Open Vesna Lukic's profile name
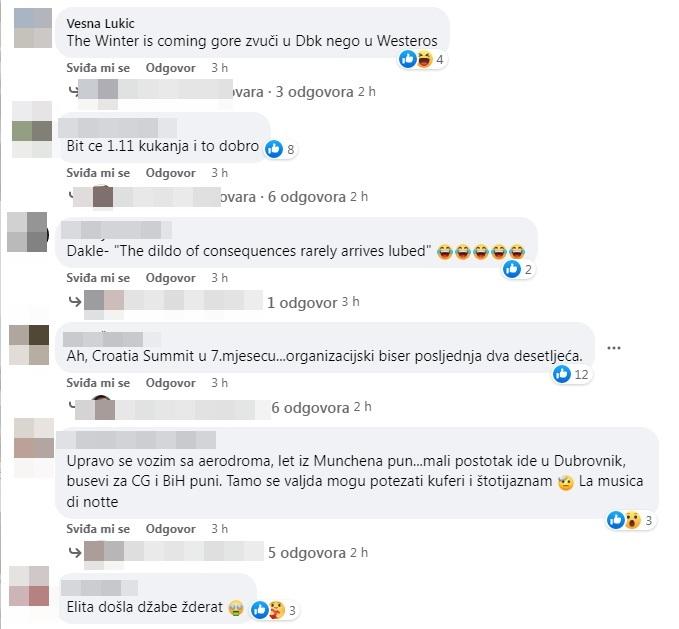This screenshot has width=679, height=629. [x=100, y=23]
